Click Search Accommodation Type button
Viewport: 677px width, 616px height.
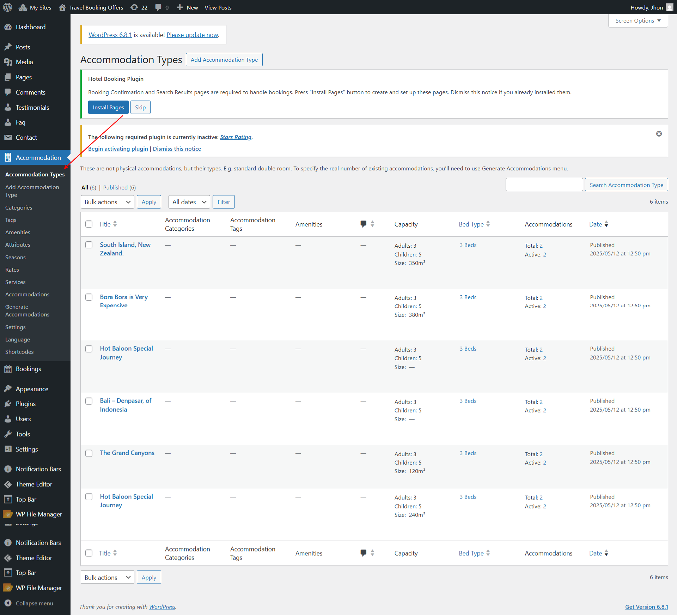click(x=626, y=185)
